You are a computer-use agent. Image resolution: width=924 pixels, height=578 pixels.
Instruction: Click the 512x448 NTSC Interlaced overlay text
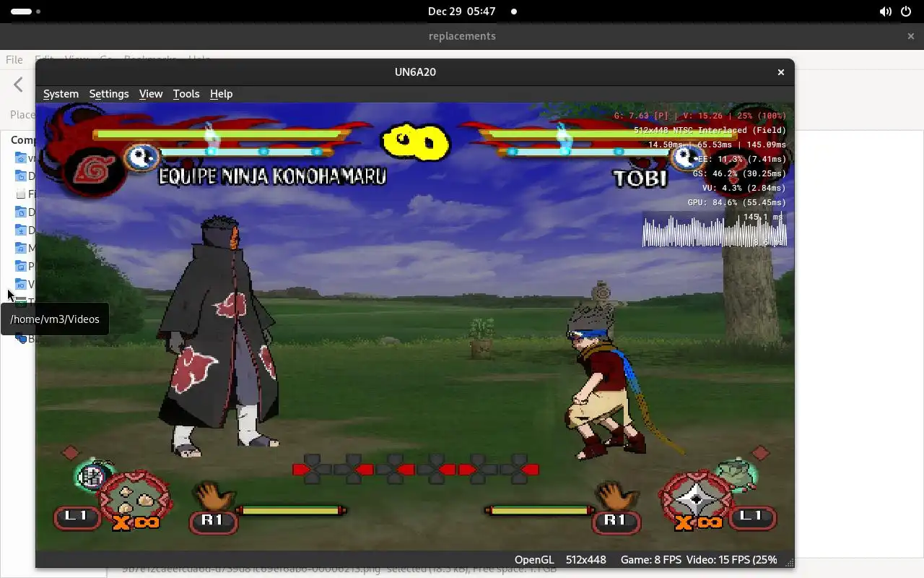point(710,131)
